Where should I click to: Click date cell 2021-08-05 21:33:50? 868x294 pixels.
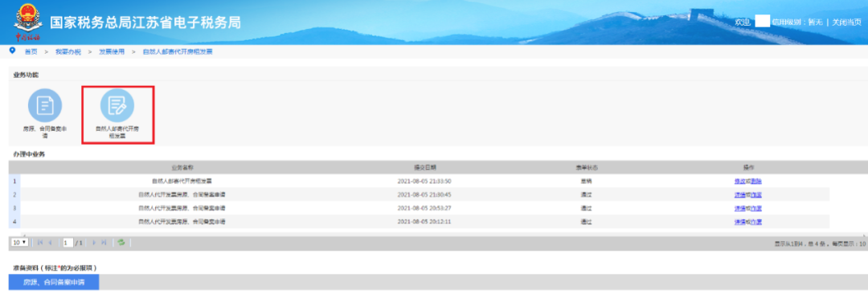[424, 181]
